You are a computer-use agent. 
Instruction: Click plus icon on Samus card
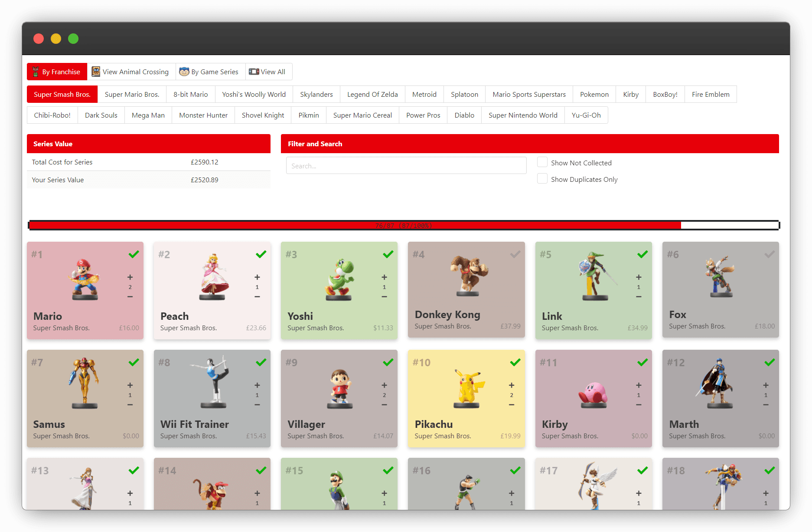130,385
